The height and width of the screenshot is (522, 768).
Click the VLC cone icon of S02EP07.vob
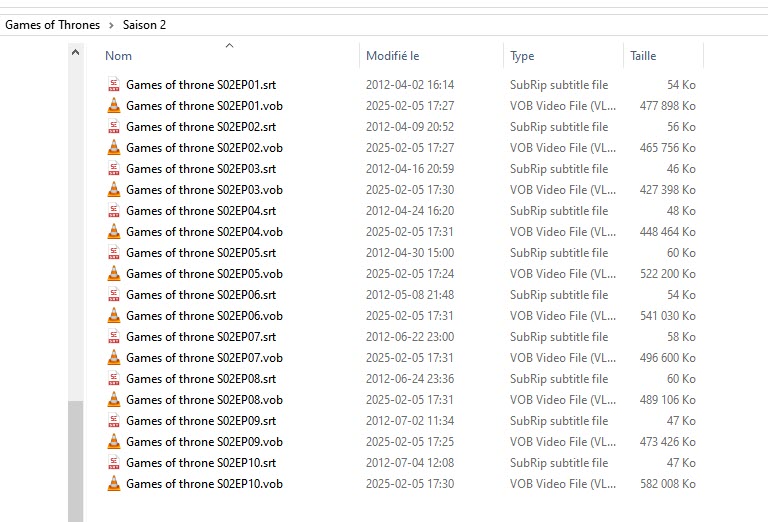[x=114, y=358]
